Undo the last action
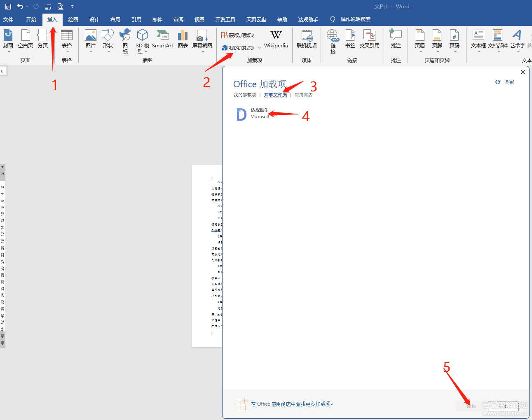 (x=20, y=7)
